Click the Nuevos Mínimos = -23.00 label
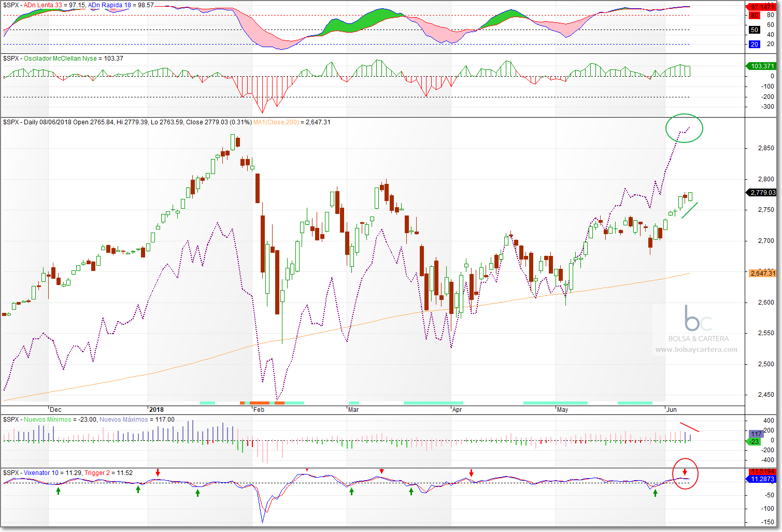Viewport: 782px width, 532px height. 60,420
